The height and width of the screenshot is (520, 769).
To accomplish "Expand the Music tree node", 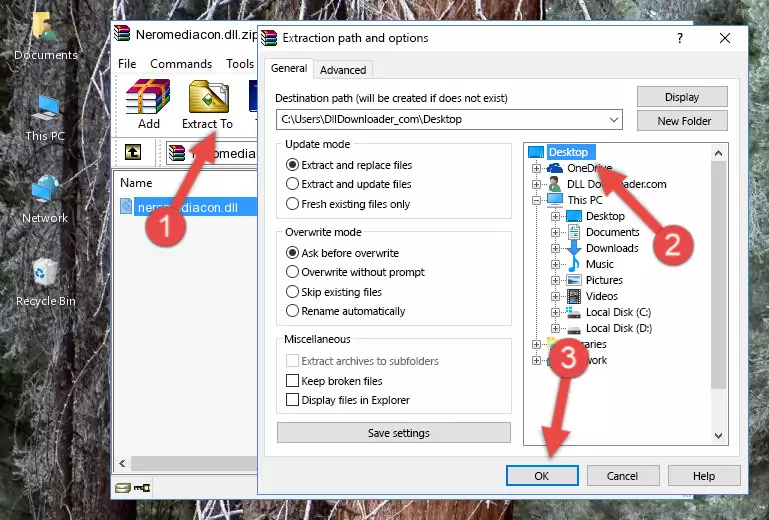I will (555, 264).
